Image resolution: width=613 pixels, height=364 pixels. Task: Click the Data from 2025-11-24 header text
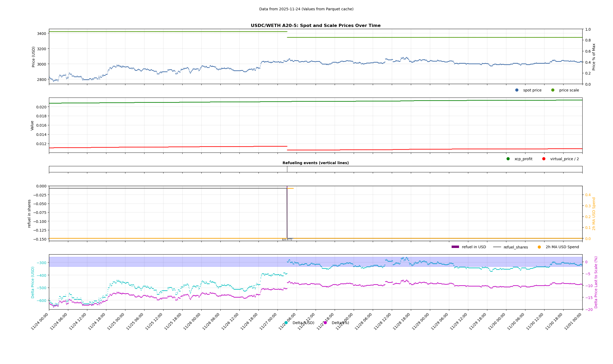(306, 9)
